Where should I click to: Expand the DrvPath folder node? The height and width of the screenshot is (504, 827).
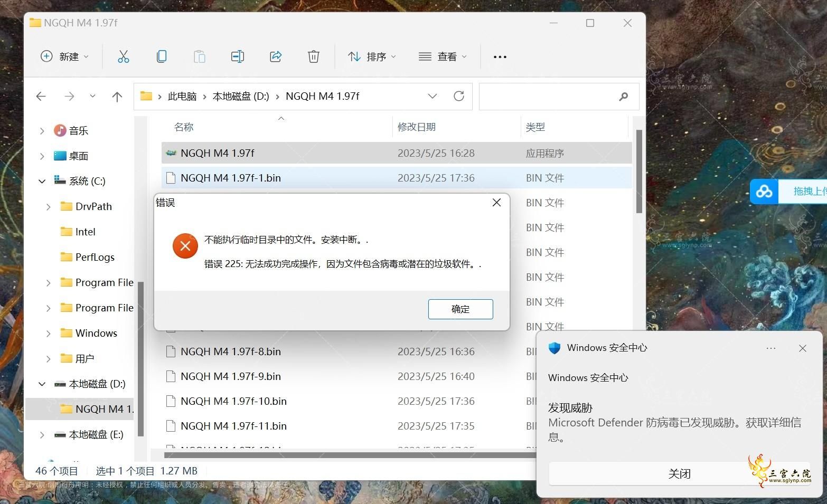click(x=49, y=207)
